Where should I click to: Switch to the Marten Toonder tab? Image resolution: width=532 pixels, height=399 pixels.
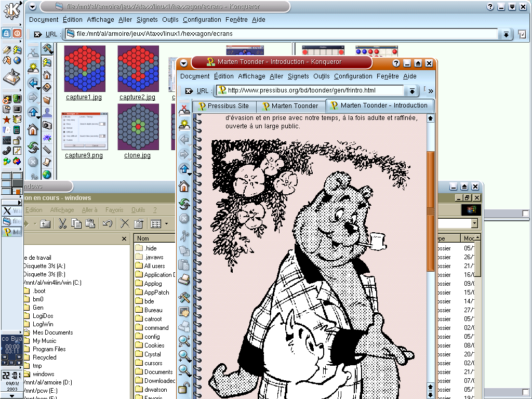(290, 106)
